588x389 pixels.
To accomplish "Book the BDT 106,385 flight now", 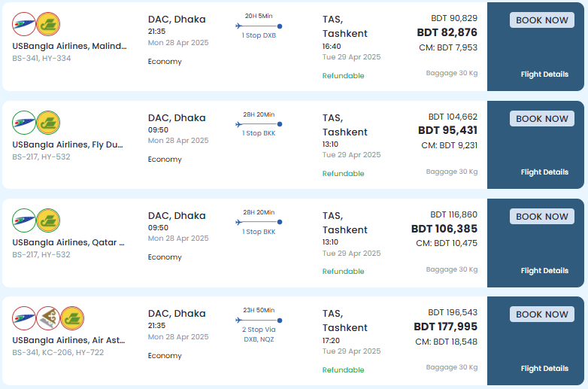I will pos(542,217).
